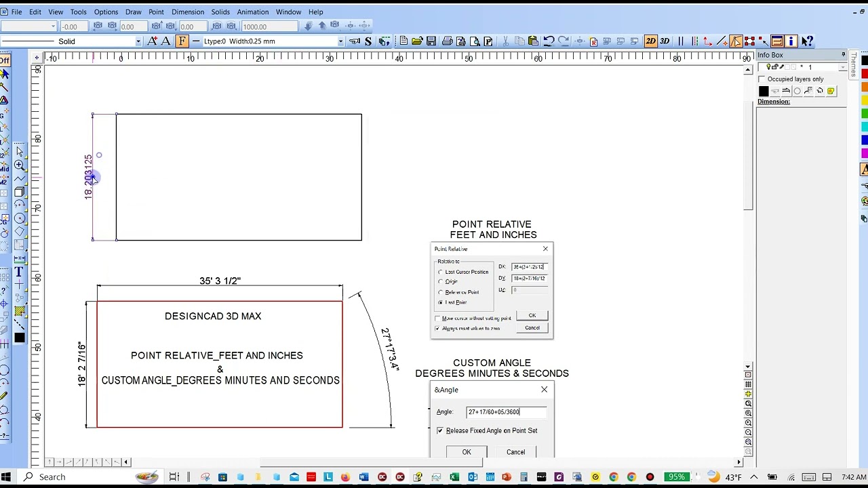Open the Animation menu
This screenshot has height=488, width=868.
[x=253, y=12]
